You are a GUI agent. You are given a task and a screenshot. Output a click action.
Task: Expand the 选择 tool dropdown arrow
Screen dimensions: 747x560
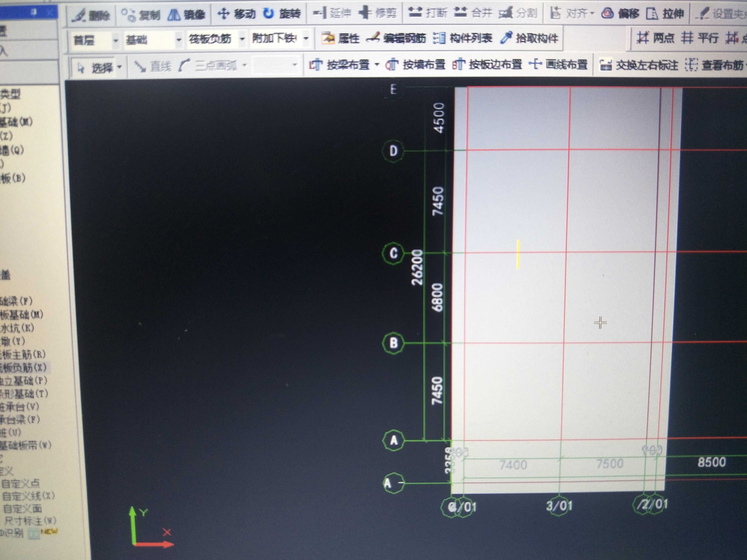(119, 67)
